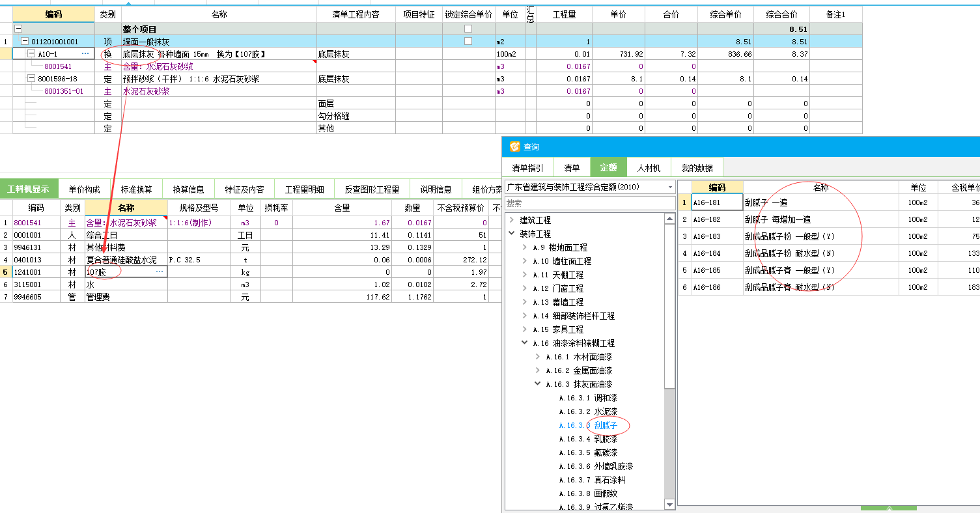Open the 广东省建筑与装饰工程综合定额 dropdown

(671, 187)
